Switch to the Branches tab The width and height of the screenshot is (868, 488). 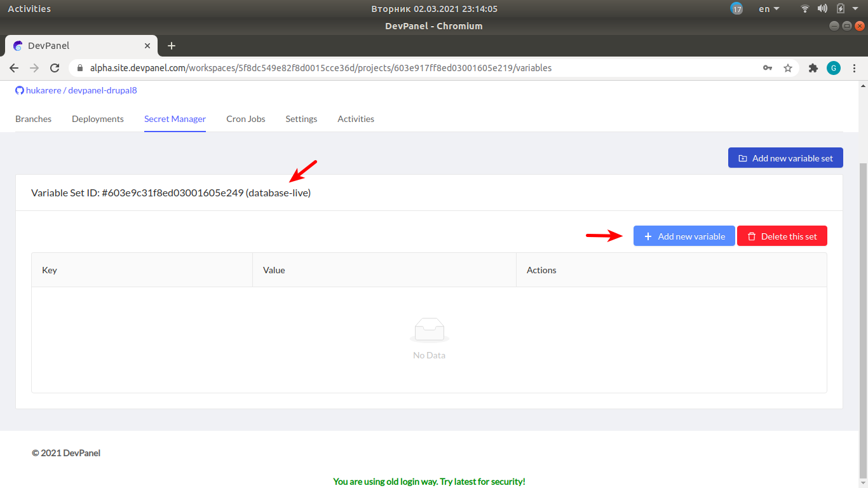tap(33, 119)
